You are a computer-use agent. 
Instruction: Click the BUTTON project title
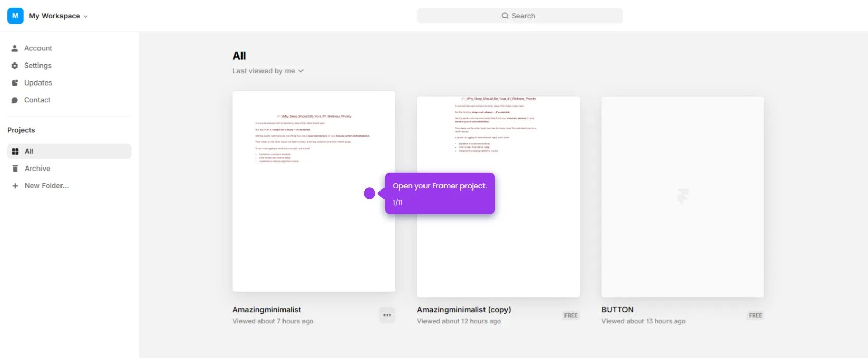tap(617, 310)
